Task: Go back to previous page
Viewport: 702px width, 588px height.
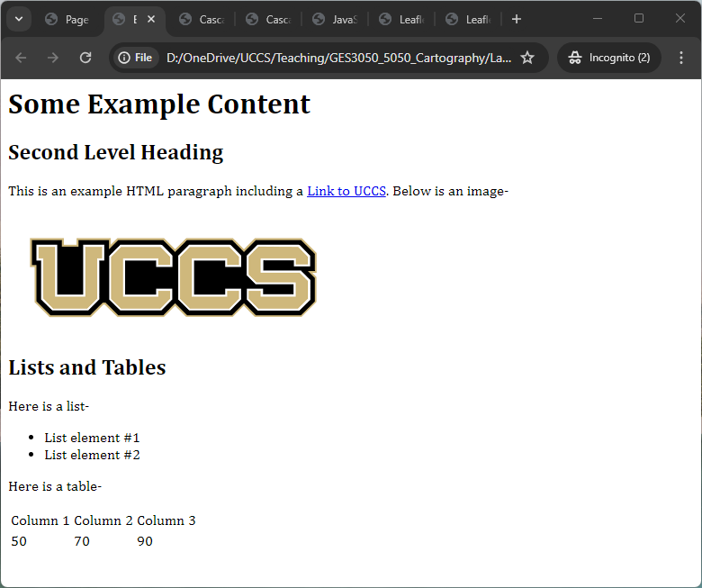Action: tap(21, 58)
